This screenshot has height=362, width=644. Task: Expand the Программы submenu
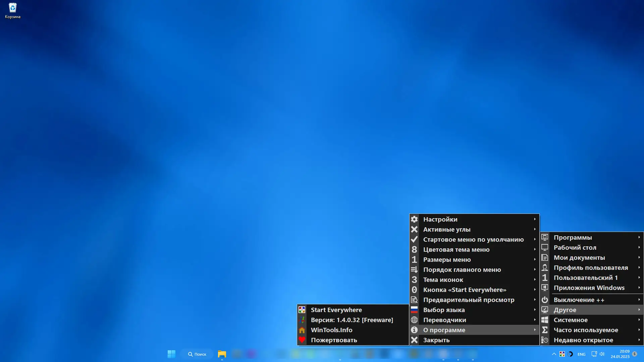coord(639,237)
